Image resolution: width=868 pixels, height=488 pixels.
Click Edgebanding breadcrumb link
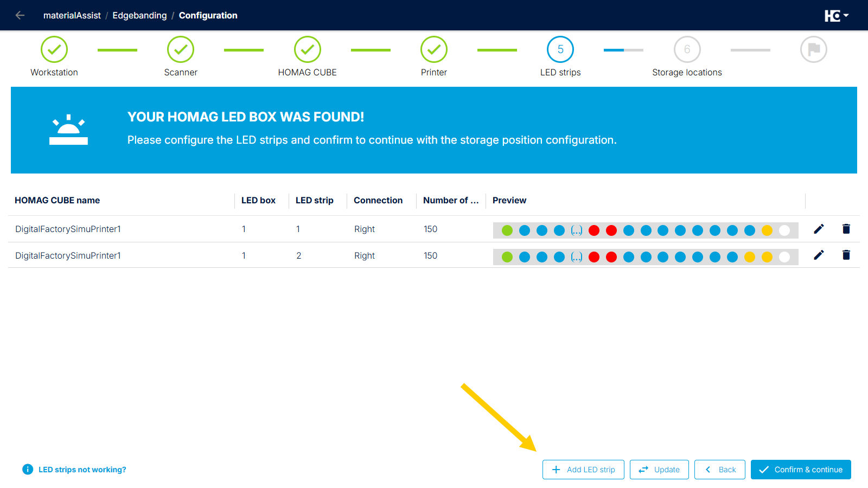click(139, 15)
